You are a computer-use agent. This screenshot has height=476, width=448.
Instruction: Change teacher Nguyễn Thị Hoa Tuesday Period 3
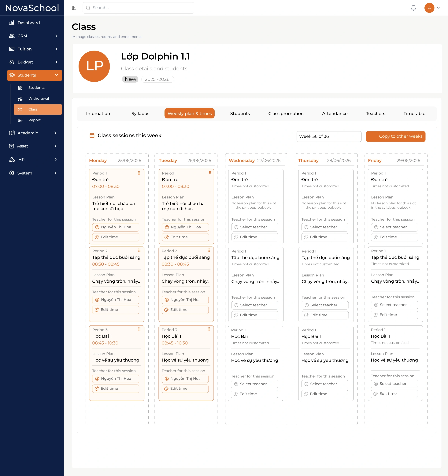(x=185, y=379)
